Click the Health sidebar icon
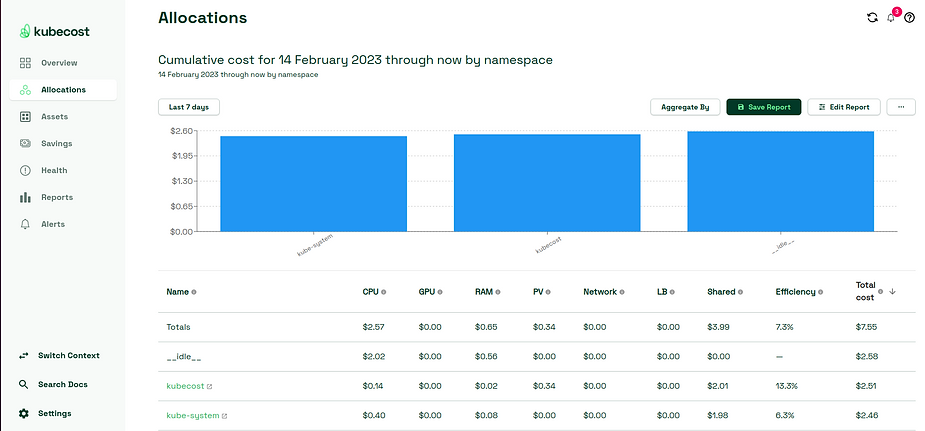 [x=25, y=170]
